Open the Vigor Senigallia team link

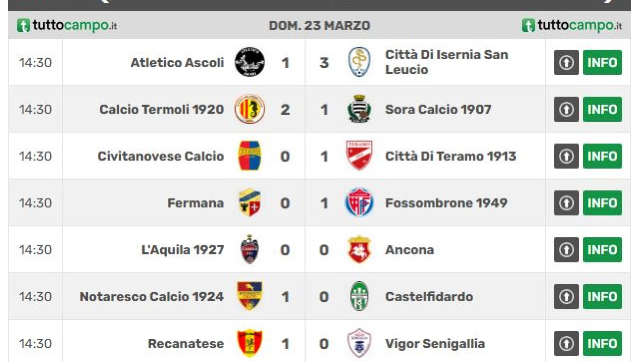(x=435, y=344)
